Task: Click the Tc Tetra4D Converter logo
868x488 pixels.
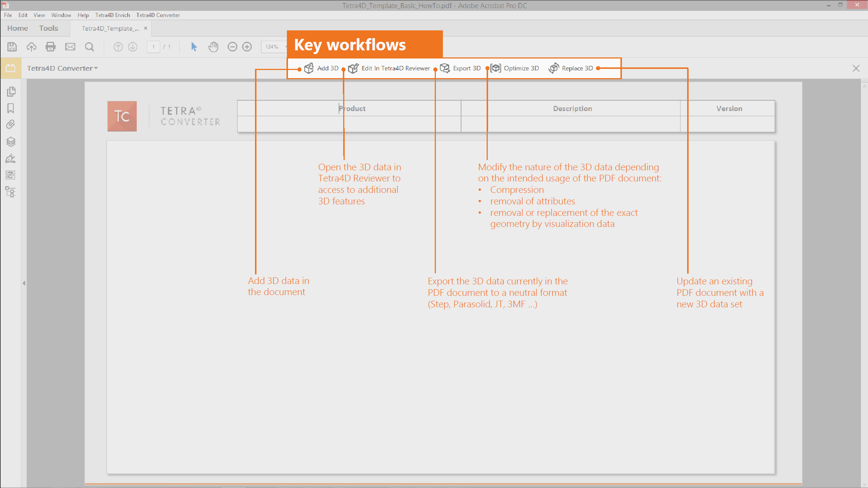Action: click(x=122, y=116)
